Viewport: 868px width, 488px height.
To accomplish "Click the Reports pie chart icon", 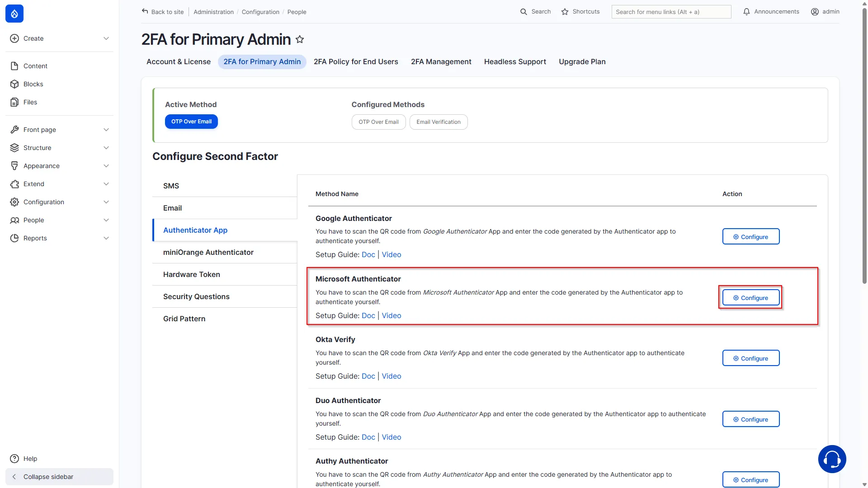I will click(x=14, y=238).
